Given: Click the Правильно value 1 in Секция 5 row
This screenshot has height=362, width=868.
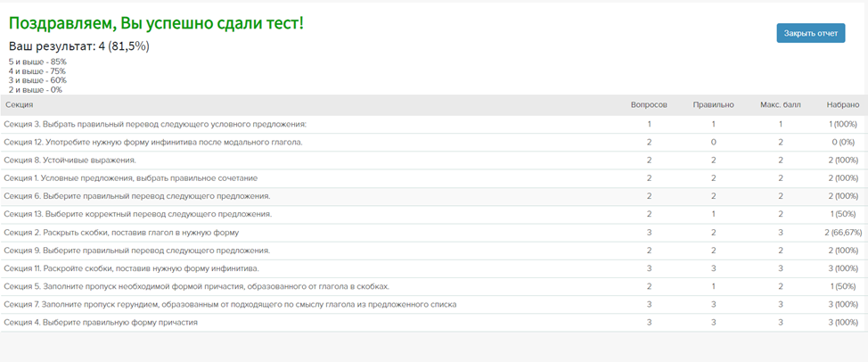Looking at the screenshot, I should 714,286.
